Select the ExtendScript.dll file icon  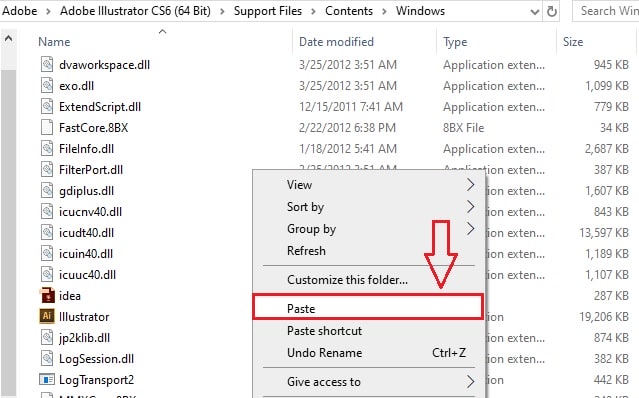(47, 107)
